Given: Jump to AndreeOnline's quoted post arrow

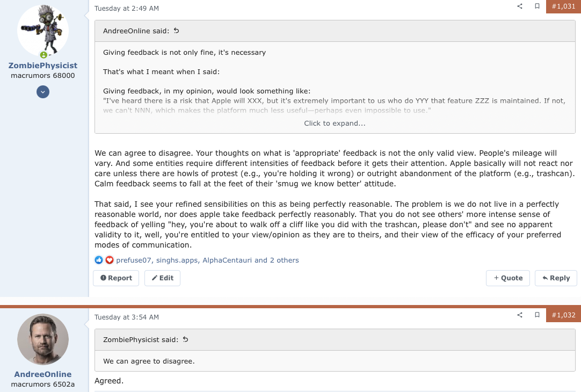Looking at the screenshot, I should click(177, 31).
